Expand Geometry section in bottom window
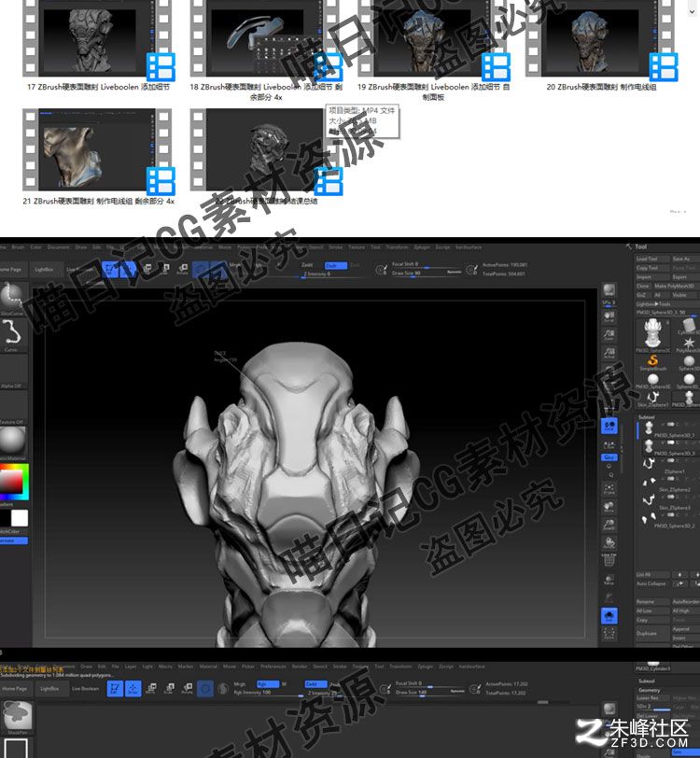 coord(649,690)
